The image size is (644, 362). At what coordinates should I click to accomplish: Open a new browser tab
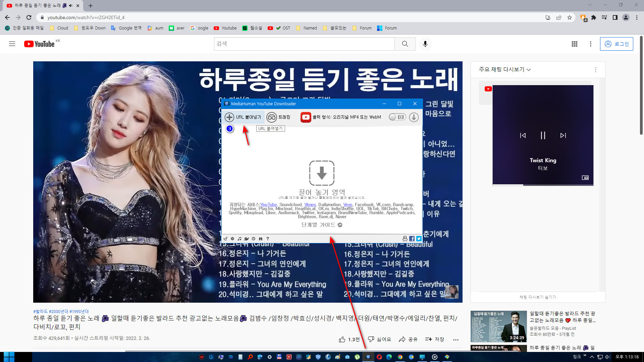(x=91, y=5)
